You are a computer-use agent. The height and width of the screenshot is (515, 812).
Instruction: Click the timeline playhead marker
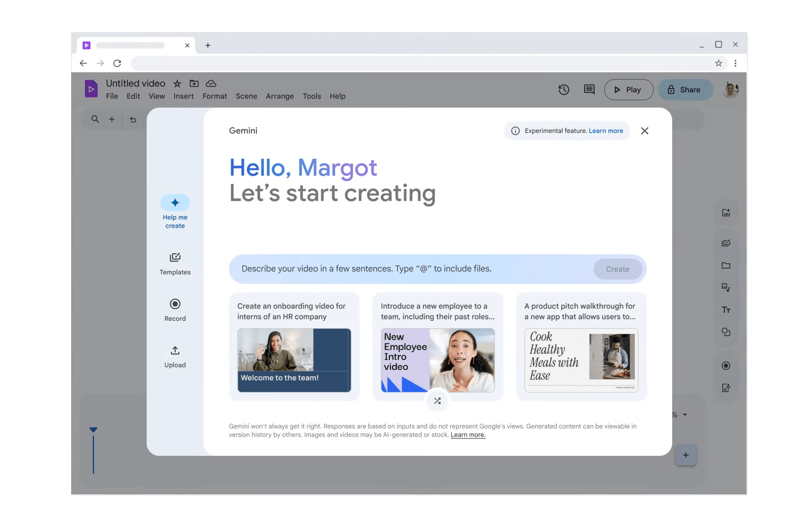93,430
